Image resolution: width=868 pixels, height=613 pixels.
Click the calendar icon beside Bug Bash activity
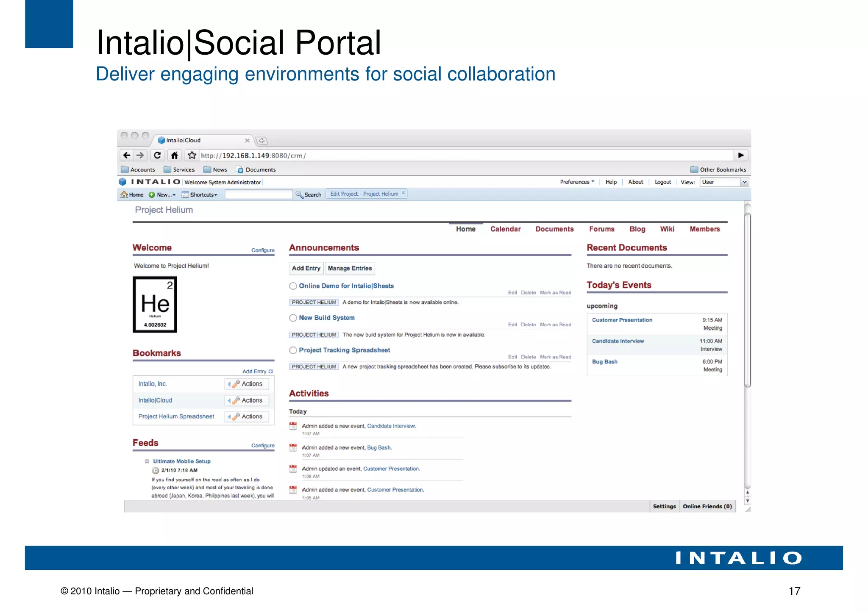(293, 447)
